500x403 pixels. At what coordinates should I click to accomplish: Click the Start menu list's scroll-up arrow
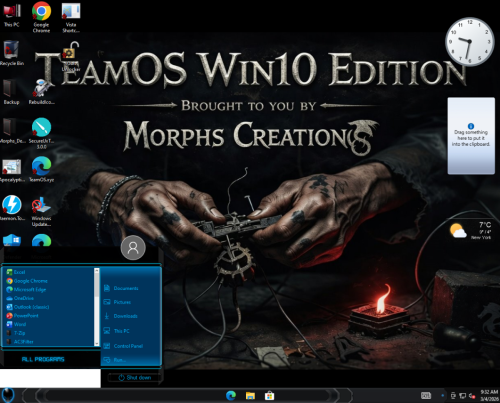pyautogui.click(x=97, y=270)
